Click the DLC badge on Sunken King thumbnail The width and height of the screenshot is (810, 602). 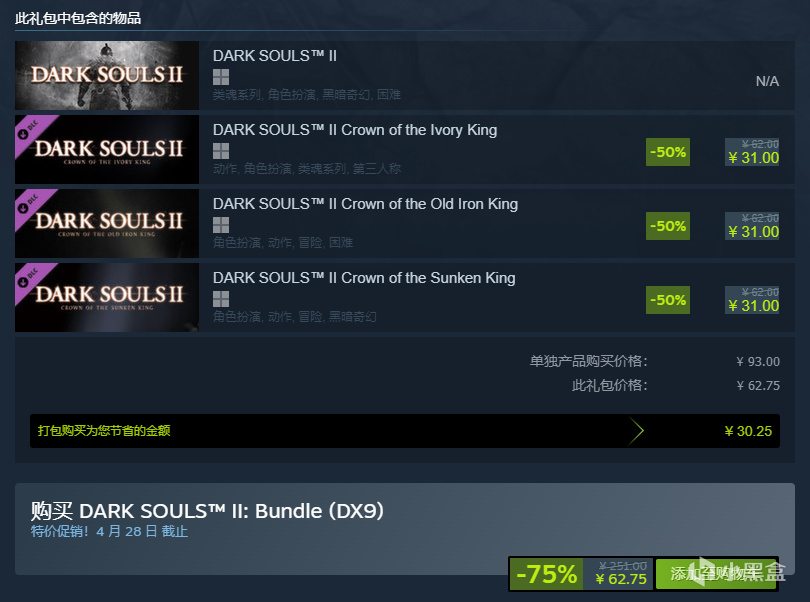coord(30,277)
